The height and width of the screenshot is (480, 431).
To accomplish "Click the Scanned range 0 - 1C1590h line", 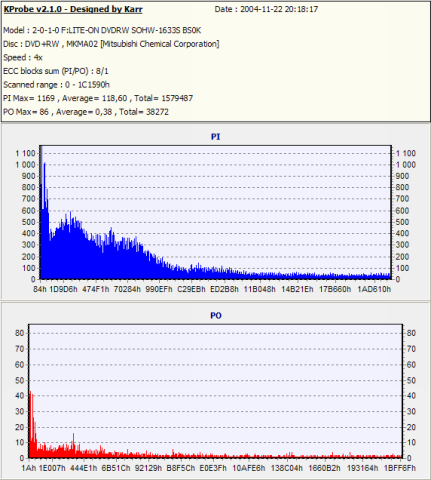I will click(x=56, y=85).
